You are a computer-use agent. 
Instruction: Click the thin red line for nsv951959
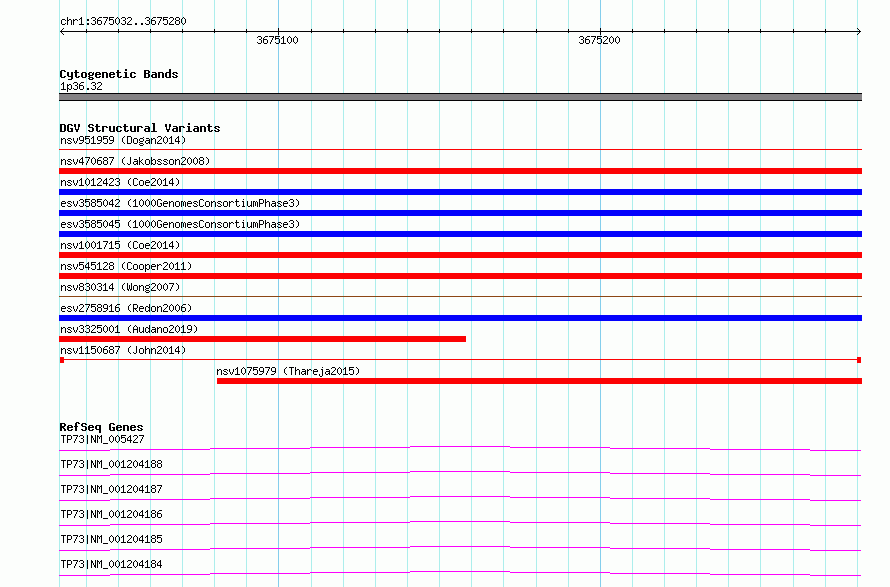pyautogui.click(x=460, y=149)
